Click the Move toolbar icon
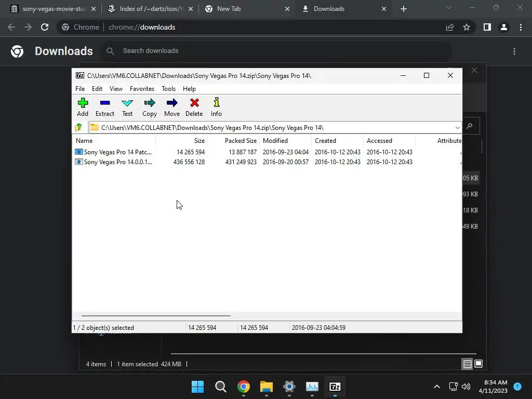 tap(172, 107)
